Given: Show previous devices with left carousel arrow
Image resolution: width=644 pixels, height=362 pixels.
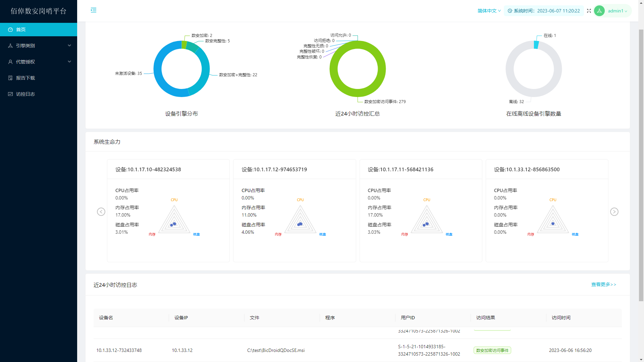Looking at the screenshot, I should pyautogui.click(x=101, y=212).
